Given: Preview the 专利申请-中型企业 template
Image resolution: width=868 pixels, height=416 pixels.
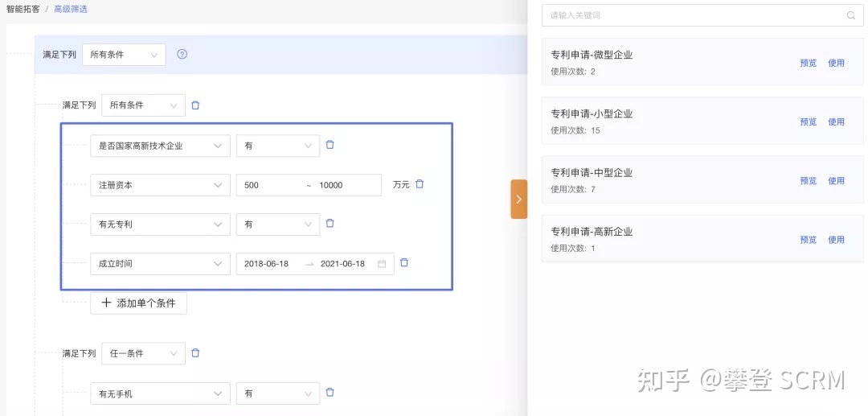Looking at the screenshot, I should (x=809, y=180).
